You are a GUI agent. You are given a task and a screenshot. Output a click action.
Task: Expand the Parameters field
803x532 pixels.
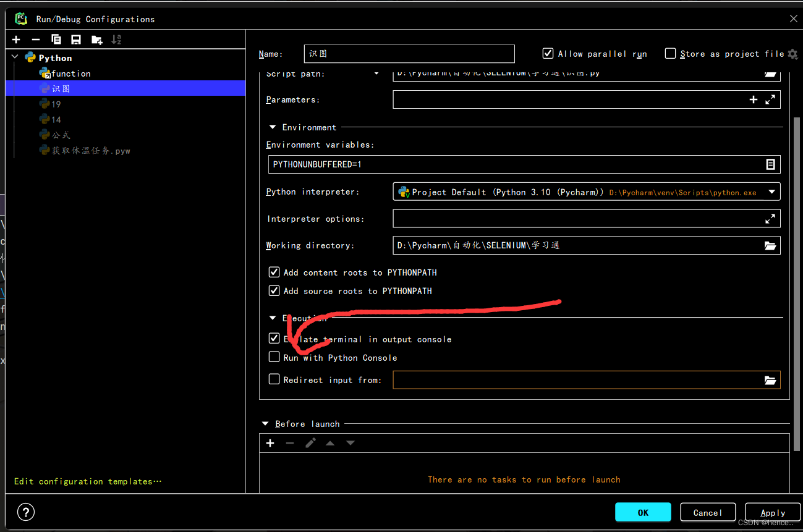coord(770,99)
